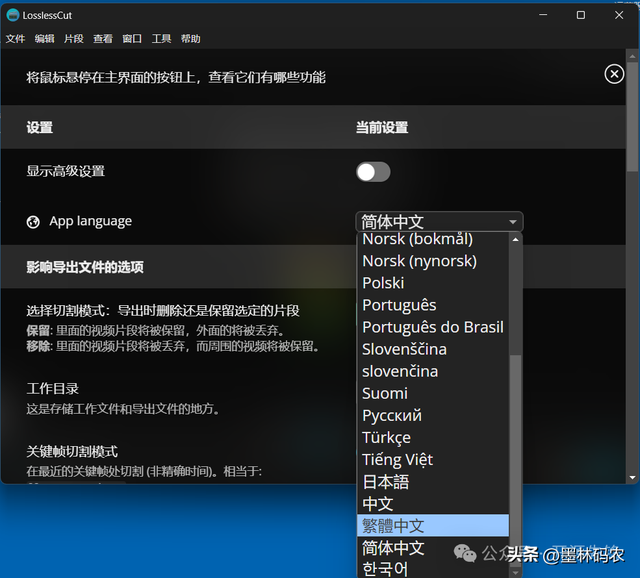Select 日本語 language option

tap(433, 482)
